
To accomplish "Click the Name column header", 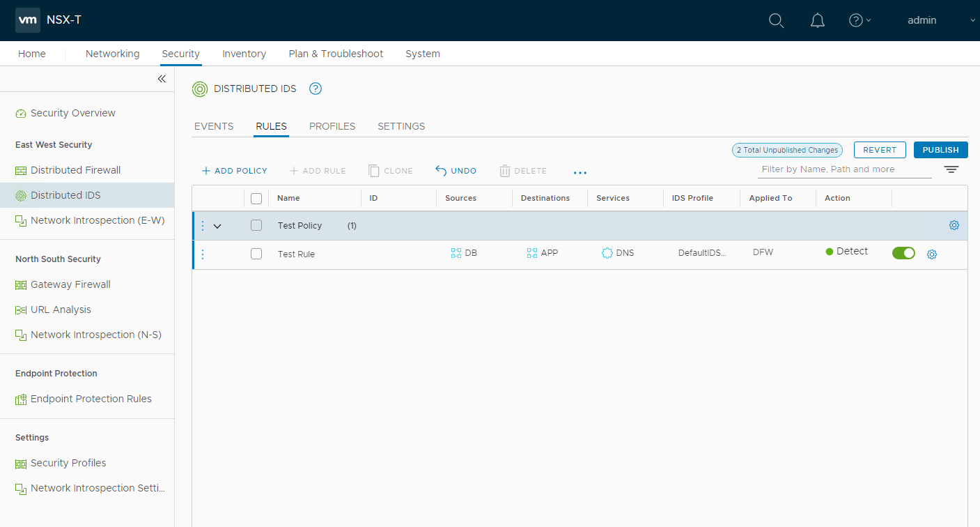I will pyautogui.click(x=288, y=198).
